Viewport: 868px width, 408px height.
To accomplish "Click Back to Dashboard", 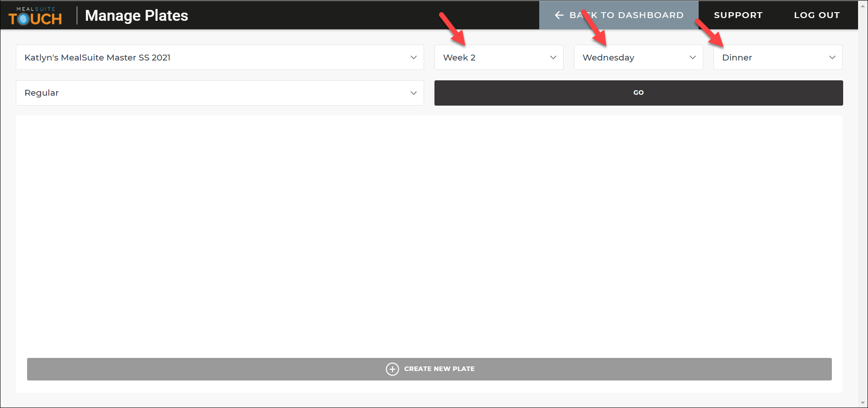I will tap(619, 15).
